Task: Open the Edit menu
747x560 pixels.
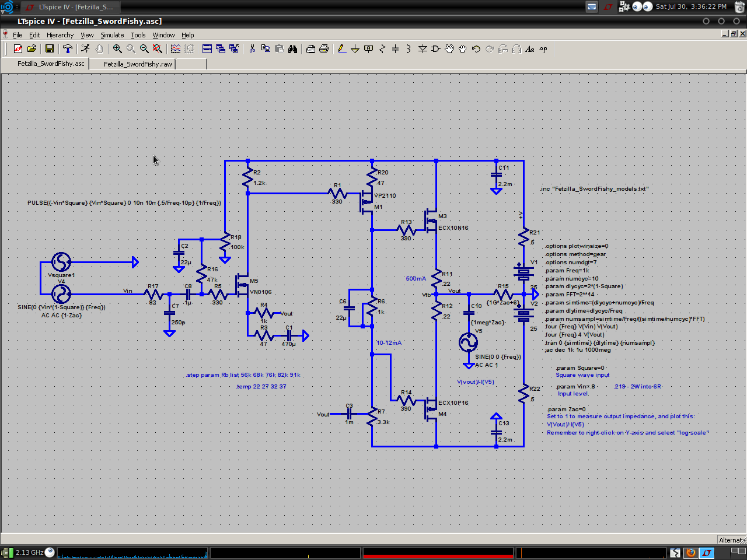Action: click(x=34, y=35)
